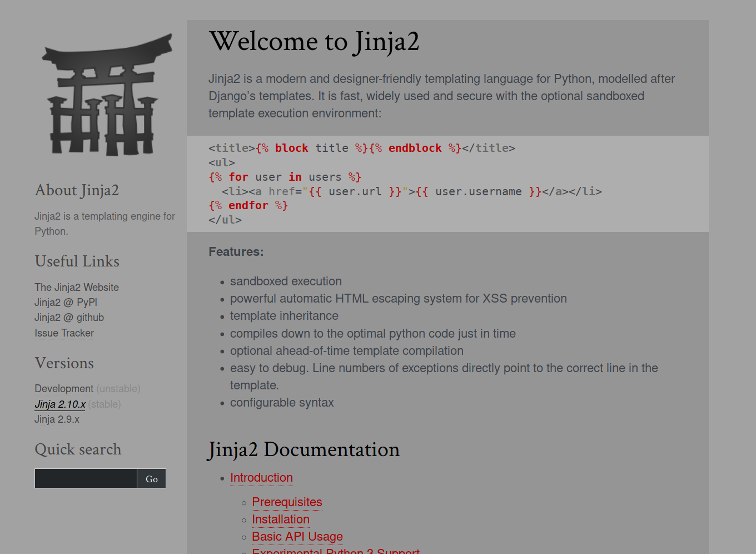Click the Jinja2 temple logo
This screenshot has height=554, width=756.
coord(107,95)
